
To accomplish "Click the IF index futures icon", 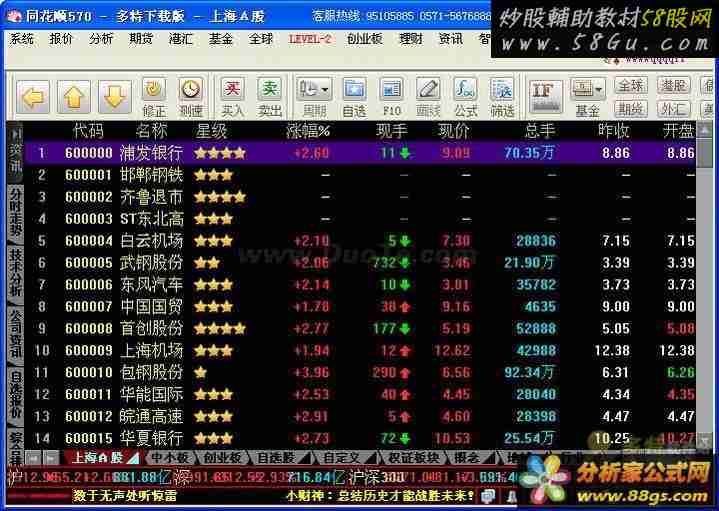I will point(545,96).
